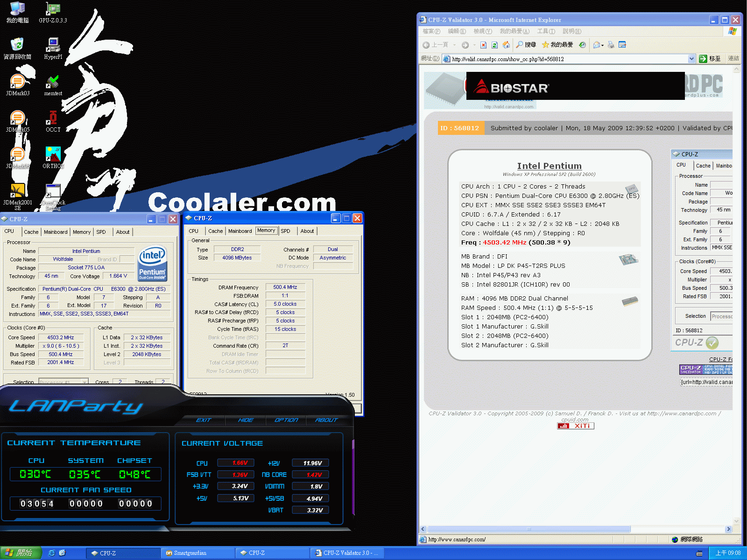Open the My Computer desktop icon
The width and height of the screenshot is (747, 560).
tap(17, 13)
